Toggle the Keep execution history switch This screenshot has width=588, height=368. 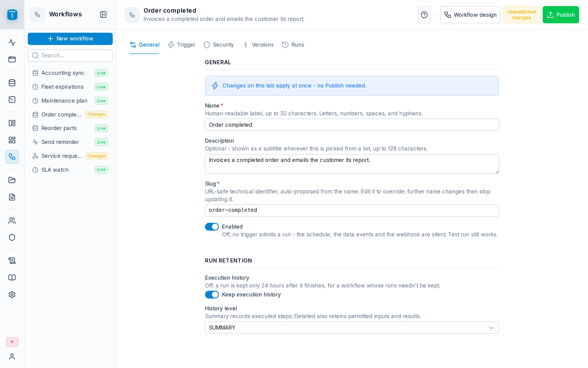point(212,294)
